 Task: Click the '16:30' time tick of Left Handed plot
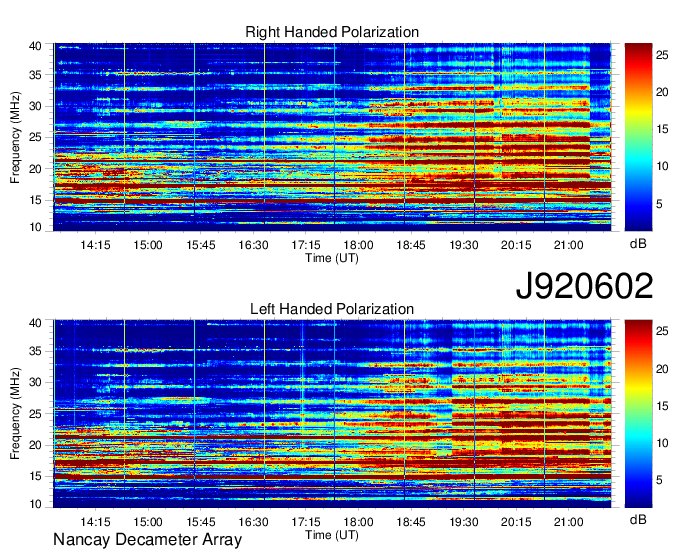[x=253, y=522]
